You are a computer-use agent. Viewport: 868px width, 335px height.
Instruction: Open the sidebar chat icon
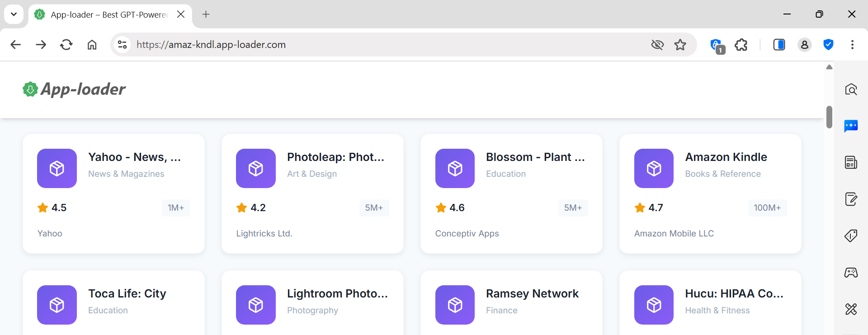(x=851, y=126)
